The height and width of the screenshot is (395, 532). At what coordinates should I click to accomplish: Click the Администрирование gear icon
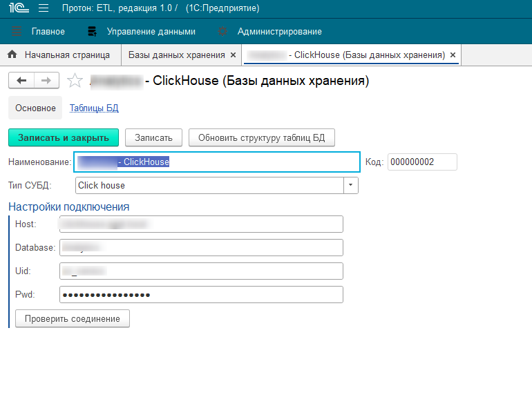[x=222, y=31]
